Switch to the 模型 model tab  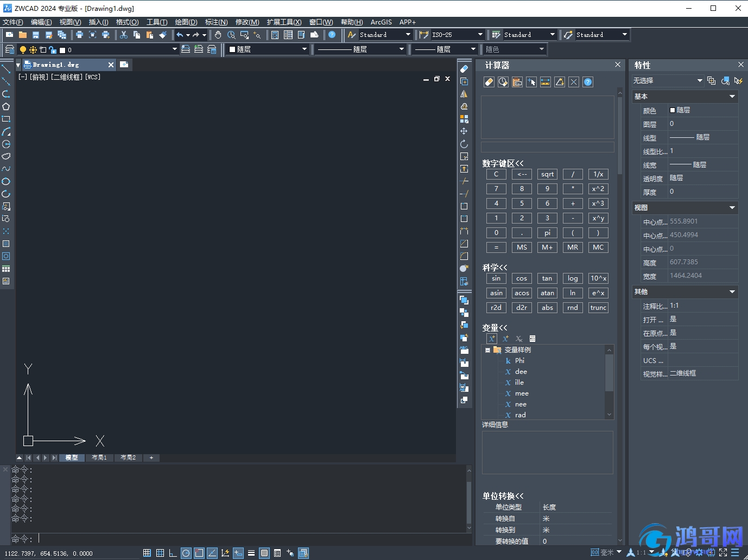(x=72, y=458)
